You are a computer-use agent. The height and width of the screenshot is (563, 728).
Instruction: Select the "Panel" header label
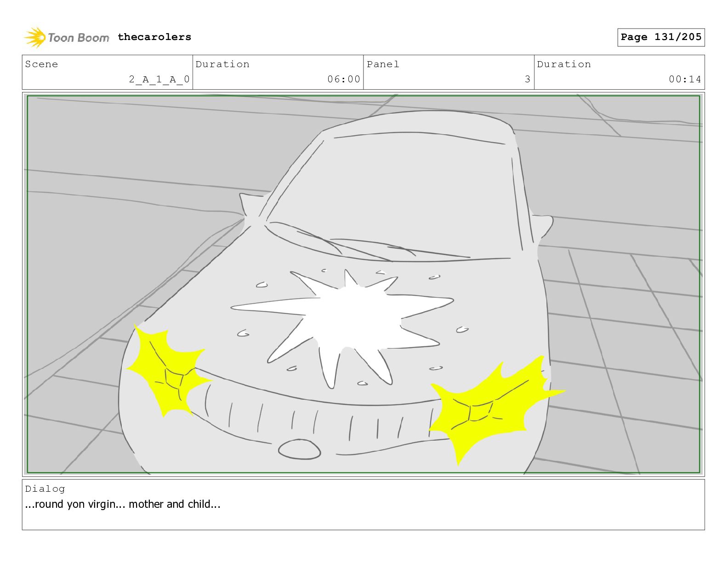pyautogui.click(x=383, y=64)
